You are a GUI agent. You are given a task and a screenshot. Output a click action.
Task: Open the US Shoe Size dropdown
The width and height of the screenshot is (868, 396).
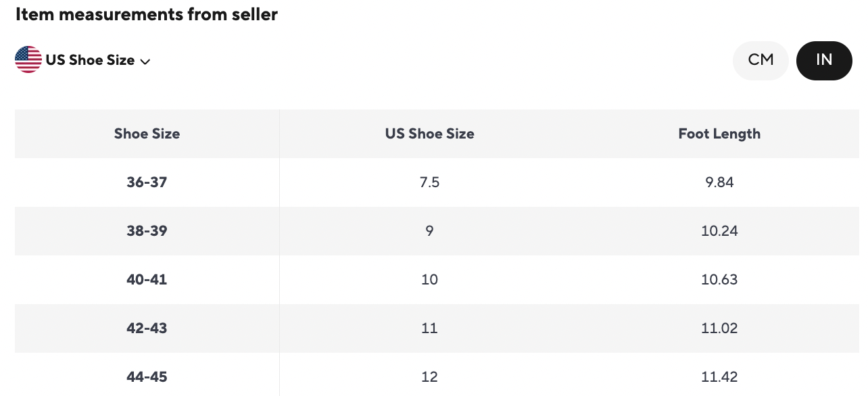click(x=90, y=60)
